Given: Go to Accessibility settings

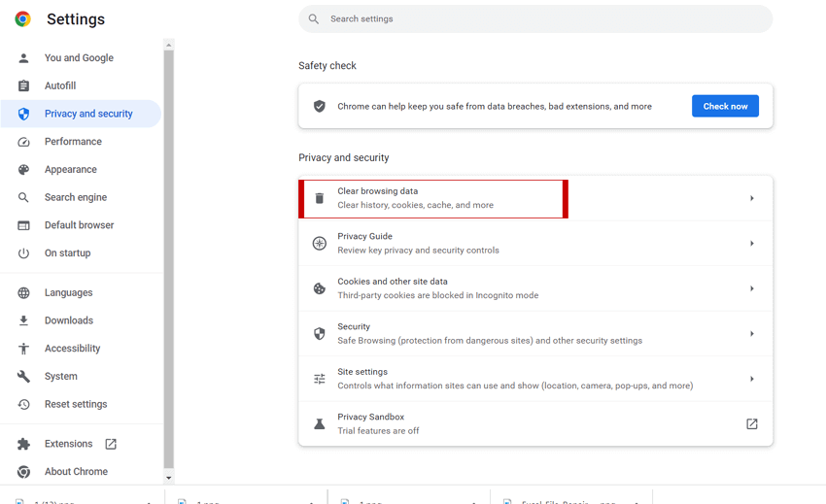Looking at the screenshot, I should (x=81, y=348).
